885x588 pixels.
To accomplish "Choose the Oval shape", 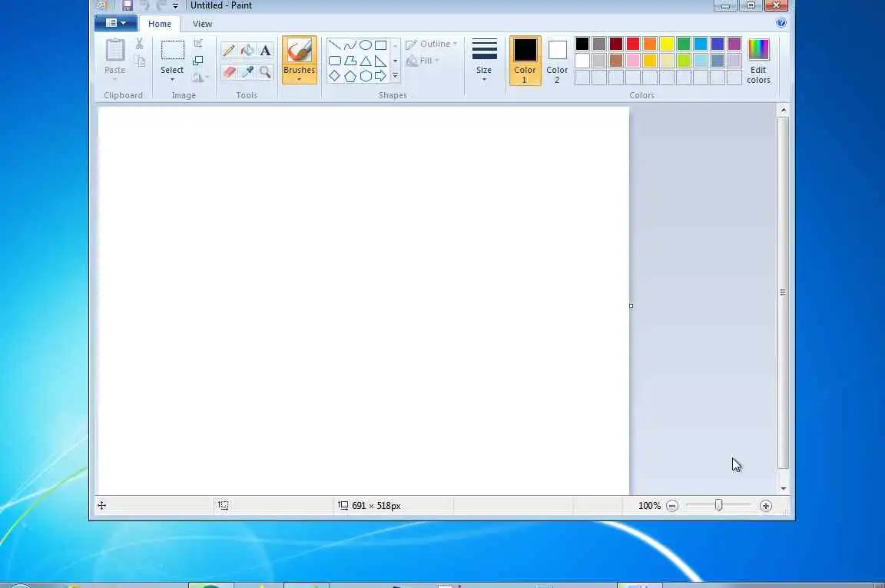I will 365,45.
